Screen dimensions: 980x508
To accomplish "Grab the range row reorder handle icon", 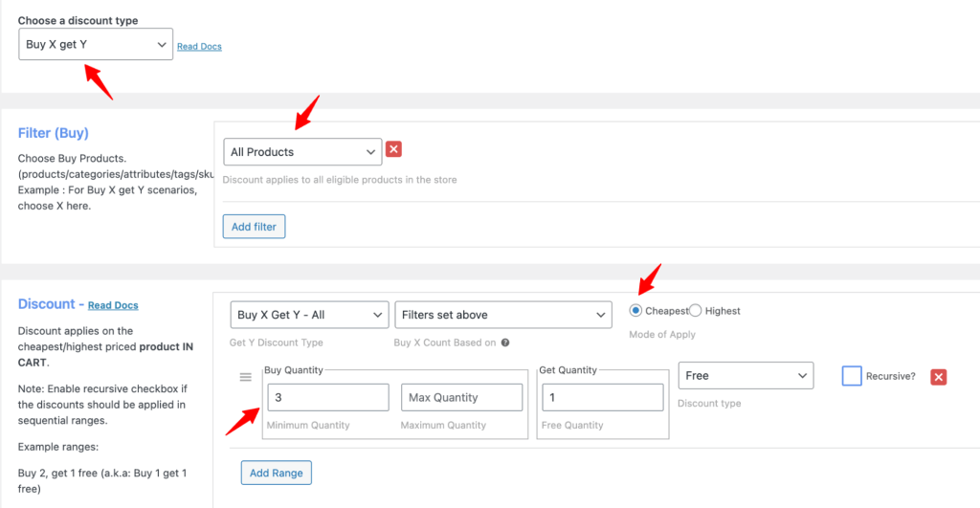I will (246, 377).
